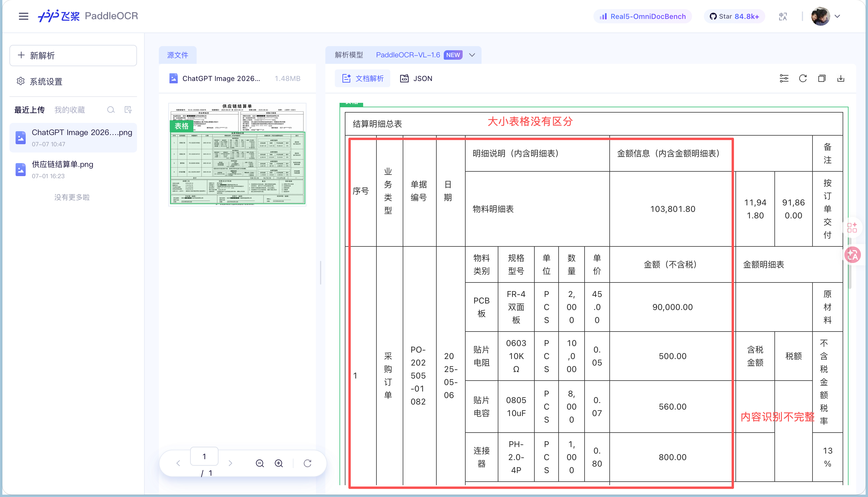Click the floating widget grid icon

852,227
